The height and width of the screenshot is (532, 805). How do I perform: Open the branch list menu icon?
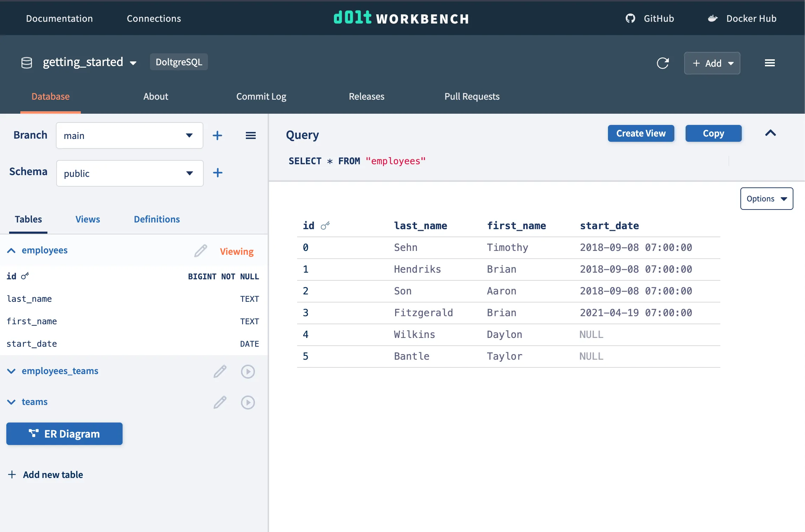coord(250,135)
